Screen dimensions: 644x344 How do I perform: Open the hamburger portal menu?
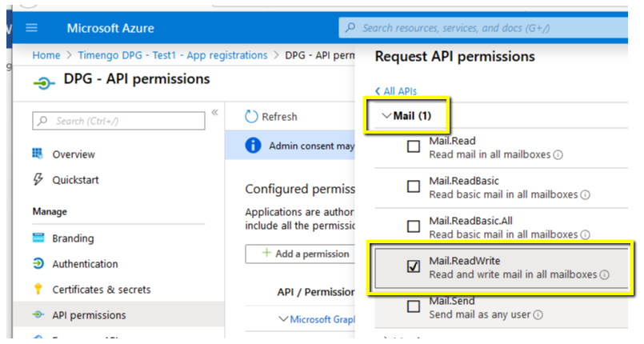point(32,28)
